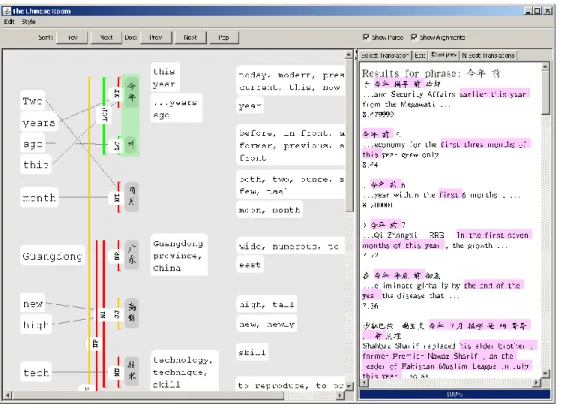Click the 'new, newly' gloss box

(267, 324)
